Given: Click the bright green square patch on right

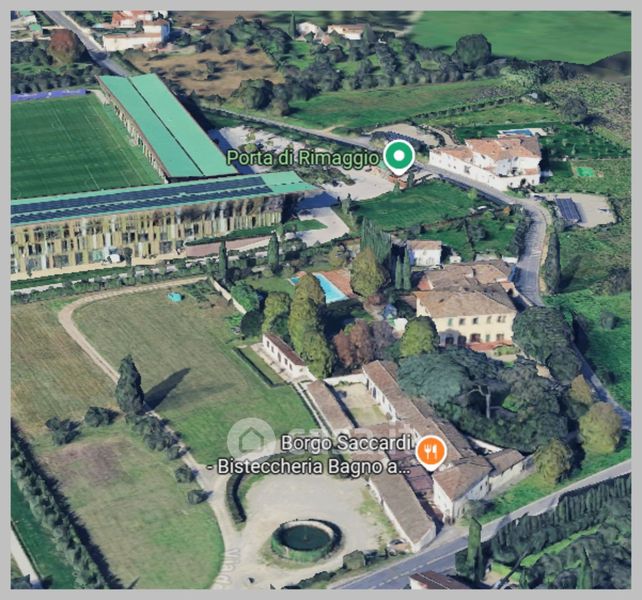Looking at the screenshot, I should tap(585, 172).
